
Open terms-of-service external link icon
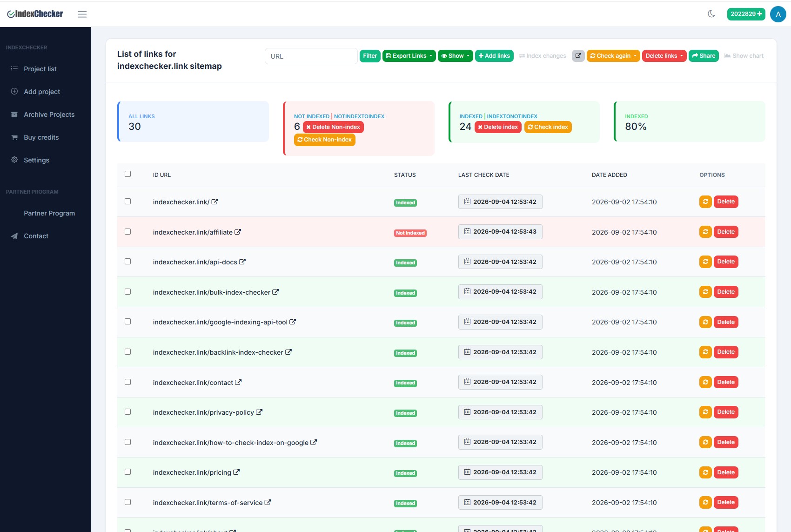pyautogui.click(x=268, y=502)
